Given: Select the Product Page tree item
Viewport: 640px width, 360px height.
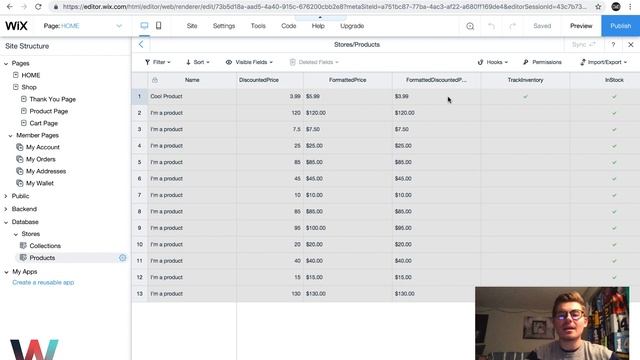Looking at the screenshot, I should pyautogui.click(x=49, y=111).
